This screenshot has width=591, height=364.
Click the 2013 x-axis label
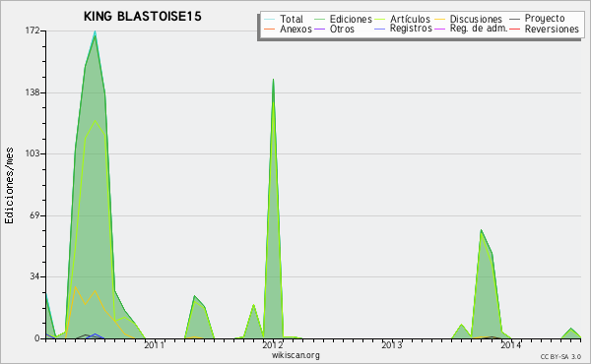392,344
